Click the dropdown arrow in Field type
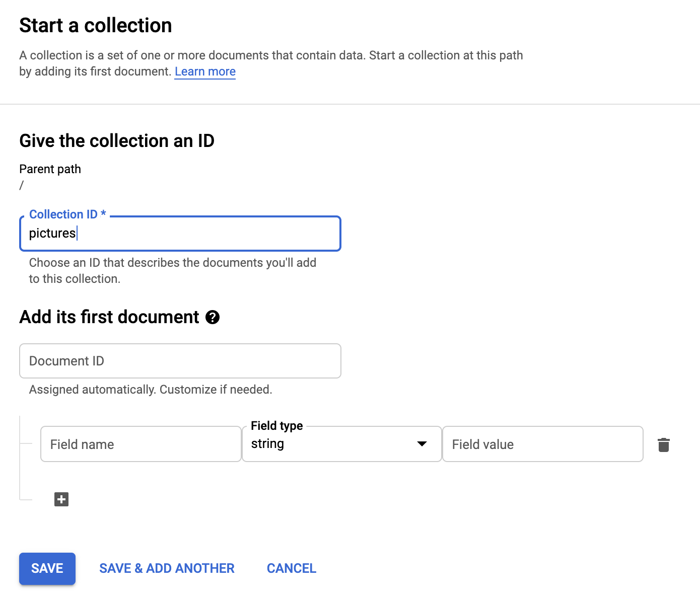 pos(422,444)
